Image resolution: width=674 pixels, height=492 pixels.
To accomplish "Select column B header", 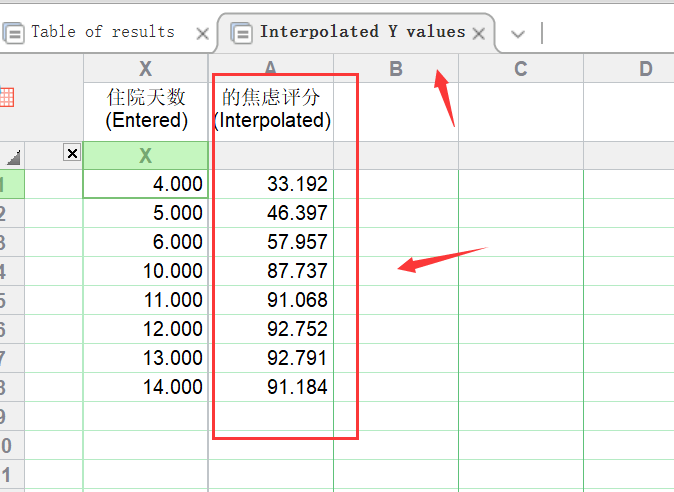I will [396, 68].
